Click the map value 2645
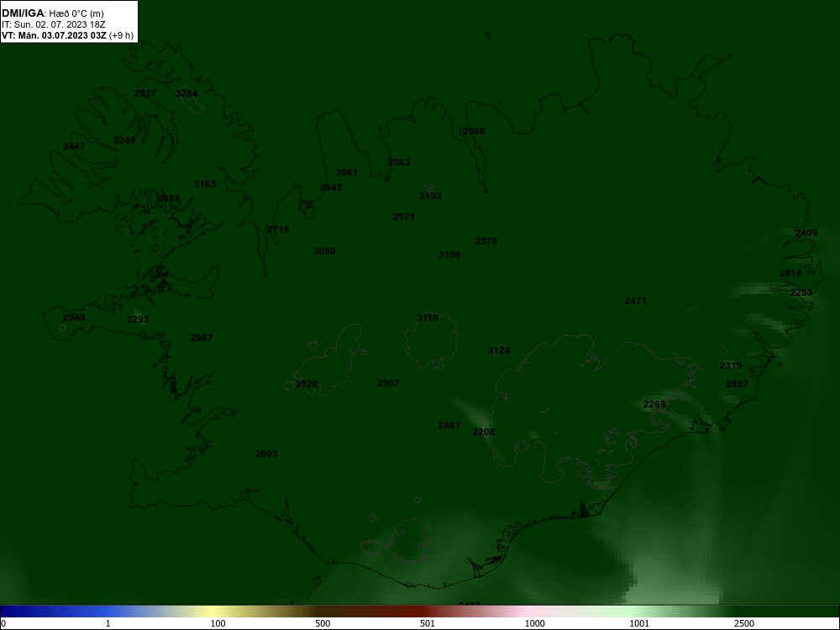The image size is (840, 630). pos(331,187)
